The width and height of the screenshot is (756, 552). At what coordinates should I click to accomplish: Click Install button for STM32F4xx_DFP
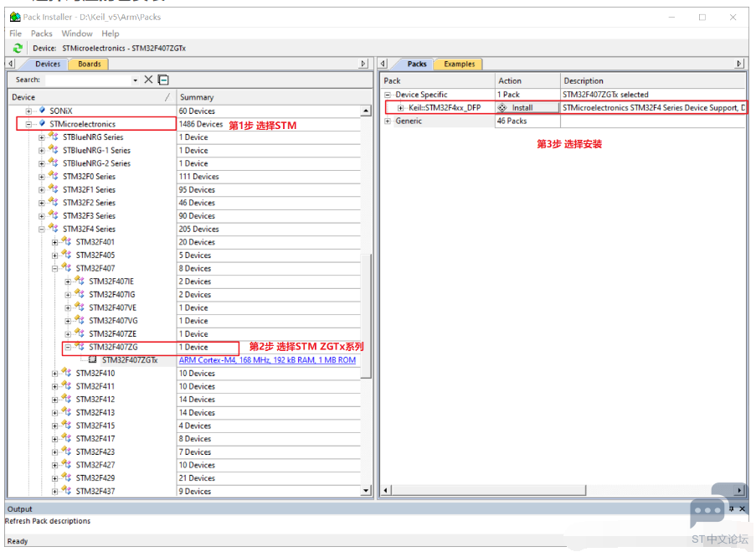coord(527,107)
